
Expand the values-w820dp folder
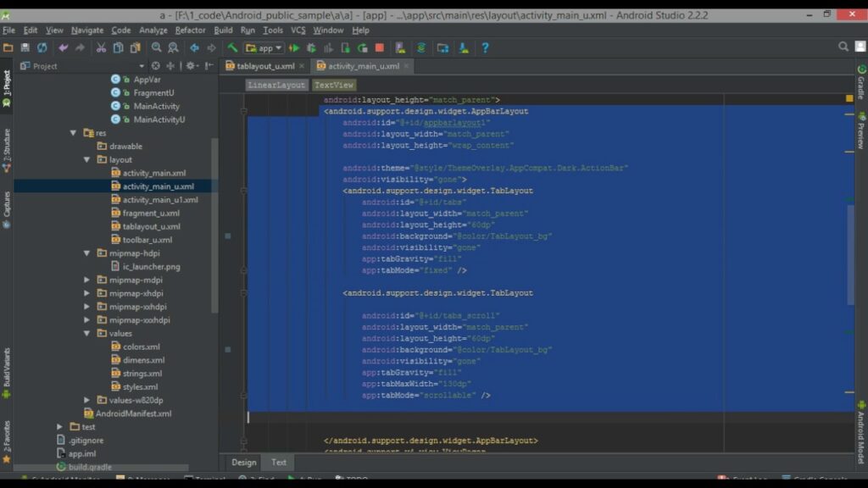coord(87,400)
